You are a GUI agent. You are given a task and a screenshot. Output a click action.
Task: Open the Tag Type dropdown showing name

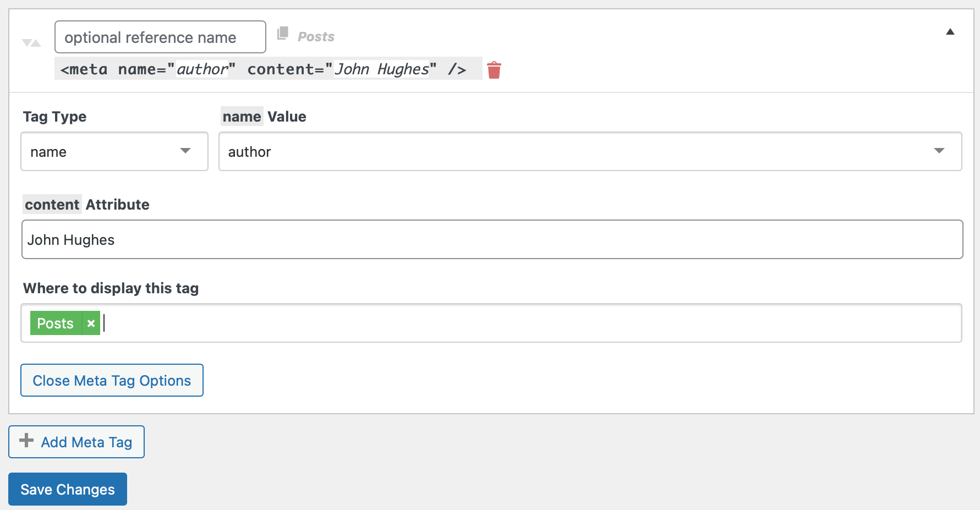click(114, 151)
